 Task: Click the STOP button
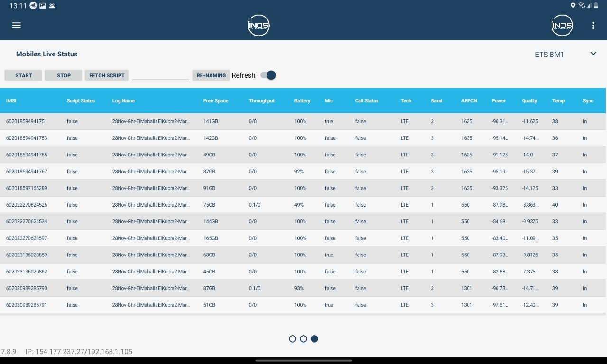pos(63,75)
